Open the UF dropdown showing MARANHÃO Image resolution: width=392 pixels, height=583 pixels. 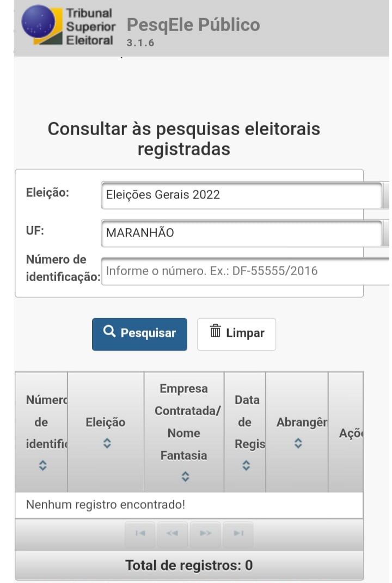(242, 233)
